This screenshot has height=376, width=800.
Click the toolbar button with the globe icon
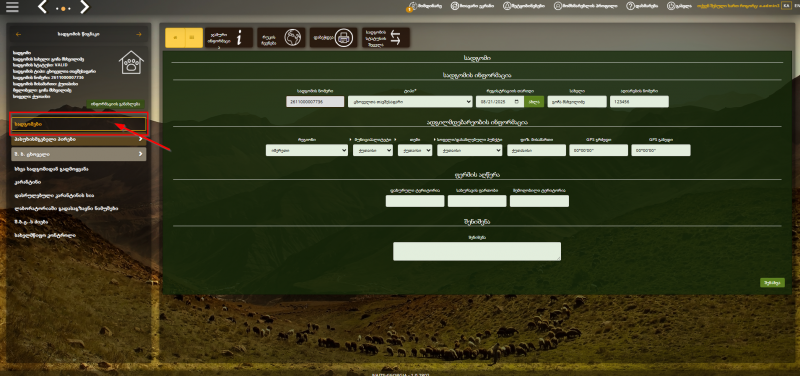tap(281, 38)
